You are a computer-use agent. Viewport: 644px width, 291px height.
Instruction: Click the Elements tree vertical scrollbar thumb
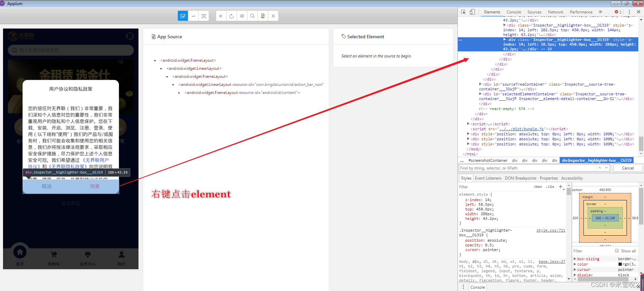641,144
